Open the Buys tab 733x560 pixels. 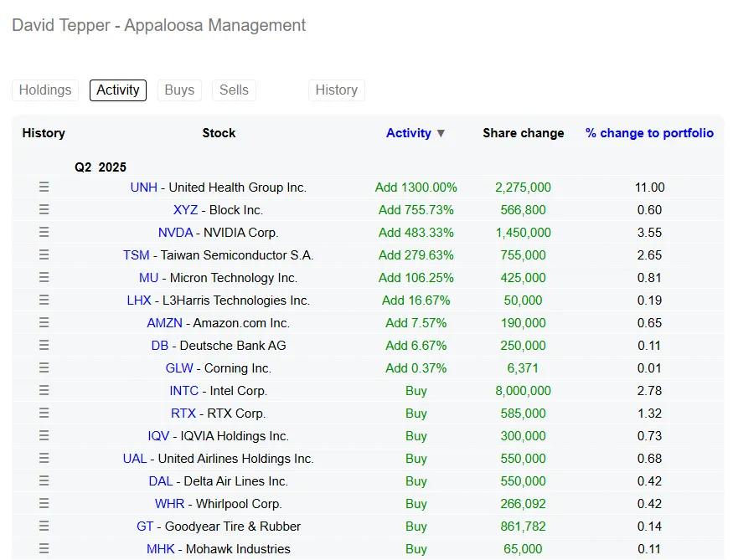pos(179,90)
